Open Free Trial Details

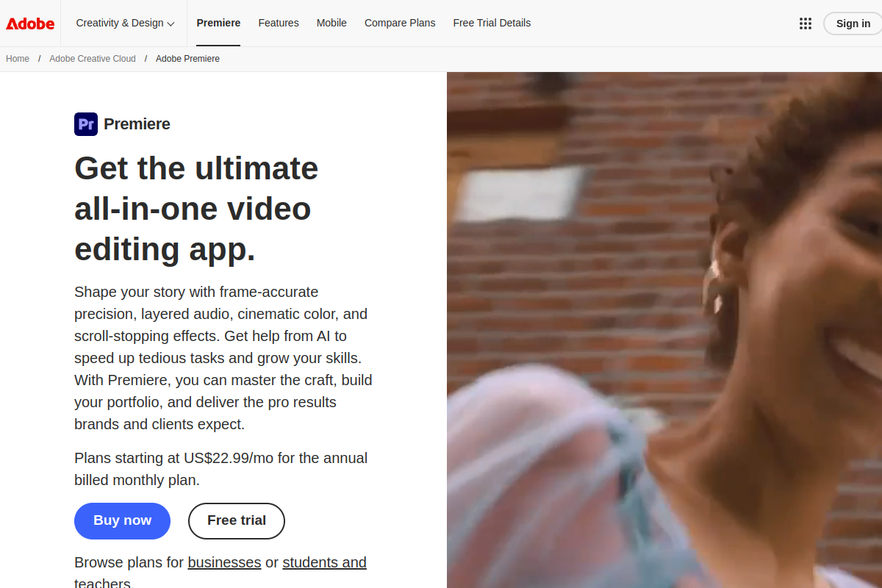(x=492, y=23)
